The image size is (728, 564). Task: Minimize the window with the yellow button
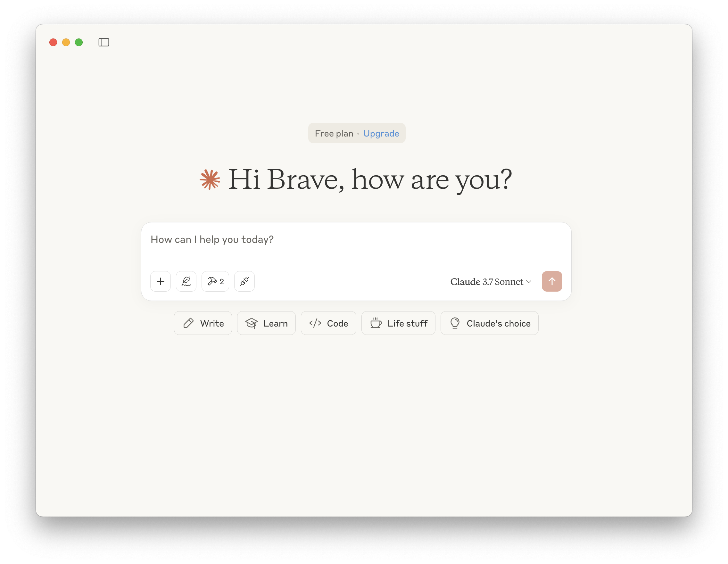pyautogui.click(x=66, y=42)
